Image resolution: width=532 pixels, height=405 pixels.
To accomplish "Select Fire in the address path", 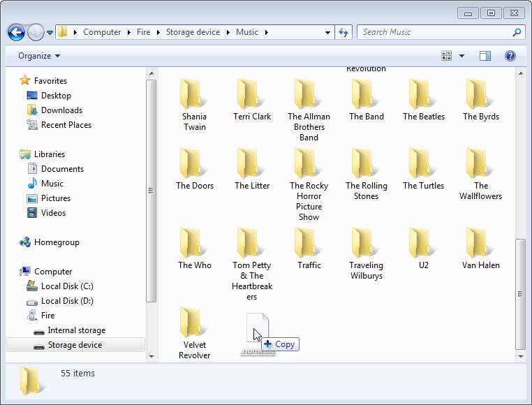I will pos(144,32).
